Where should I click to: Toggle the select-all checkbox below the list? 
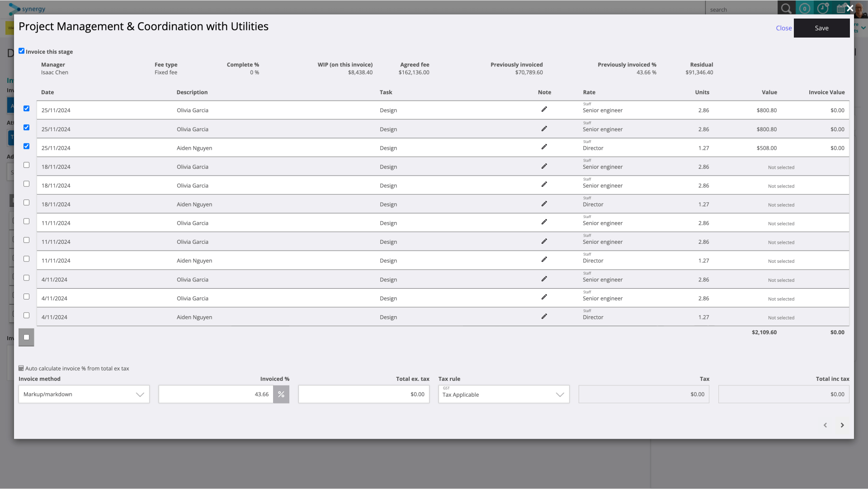(26, 337)
